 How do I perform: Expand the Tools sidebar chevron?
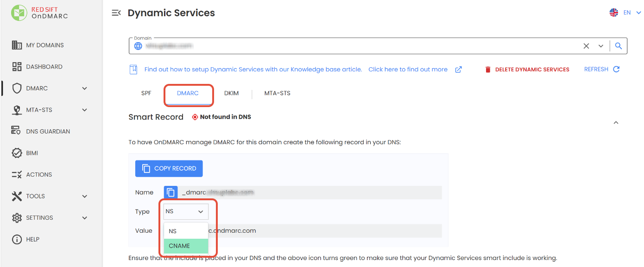[84, 196]
